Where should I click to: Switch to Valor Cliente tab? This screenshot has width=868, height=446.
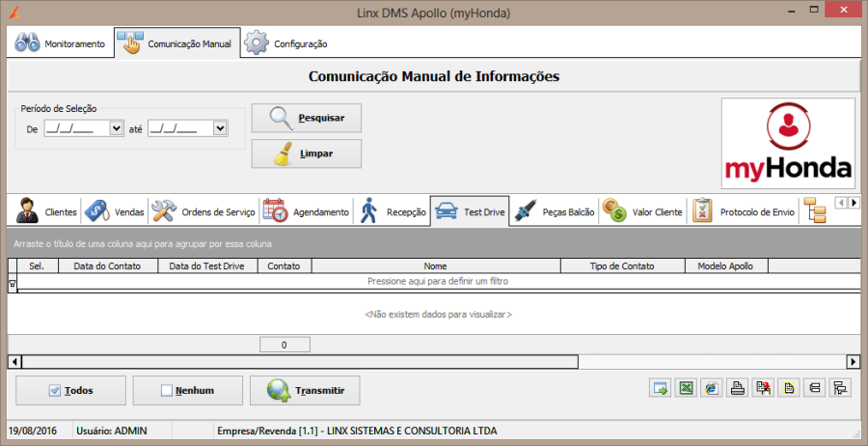click(x=642, y=211)
